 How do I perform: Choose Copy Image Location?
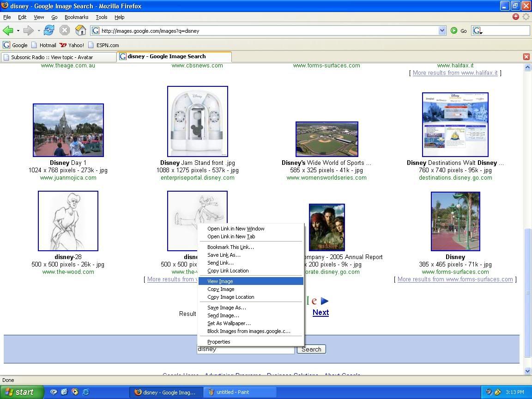[x=251, y=297]
